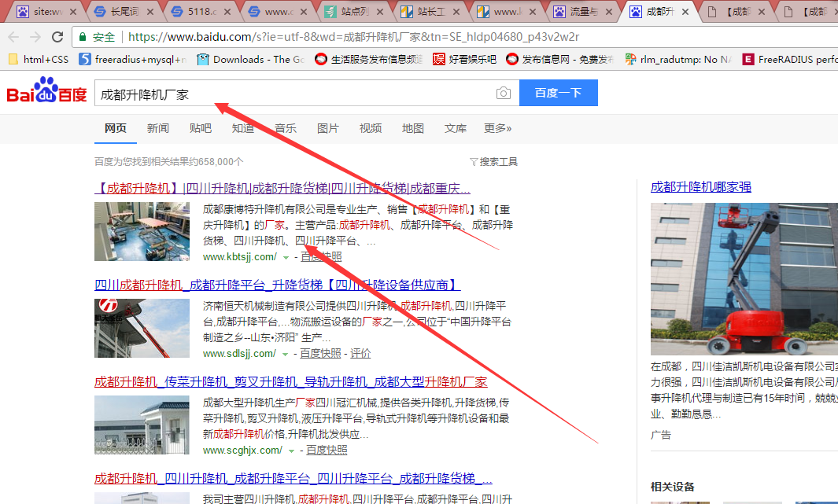Open the FreeRADIUS perf bookmark
The height and width of the screenshot is (504, 838).
790,59
